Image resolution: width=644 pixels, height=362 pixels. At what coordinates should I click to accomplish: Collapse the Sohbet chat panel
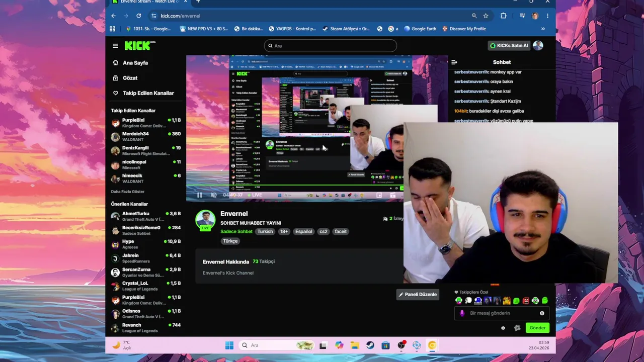[x=454, y=62]
